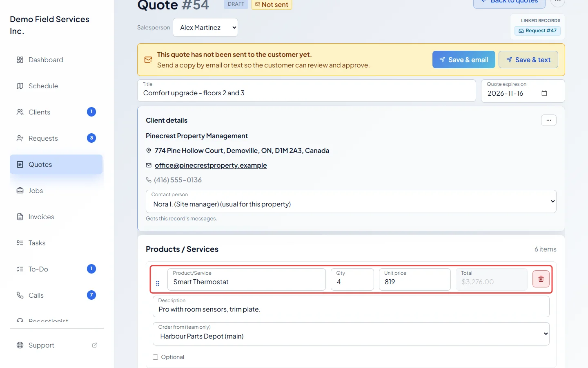
Task: Click the line item Description field
Action: coord(351,306)
